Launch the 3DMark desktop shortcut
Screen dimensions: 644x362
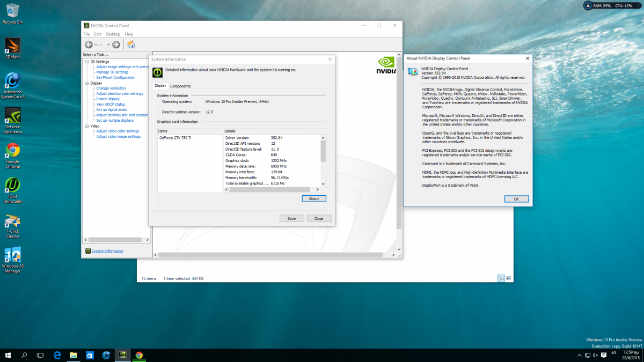pos(12,48)
